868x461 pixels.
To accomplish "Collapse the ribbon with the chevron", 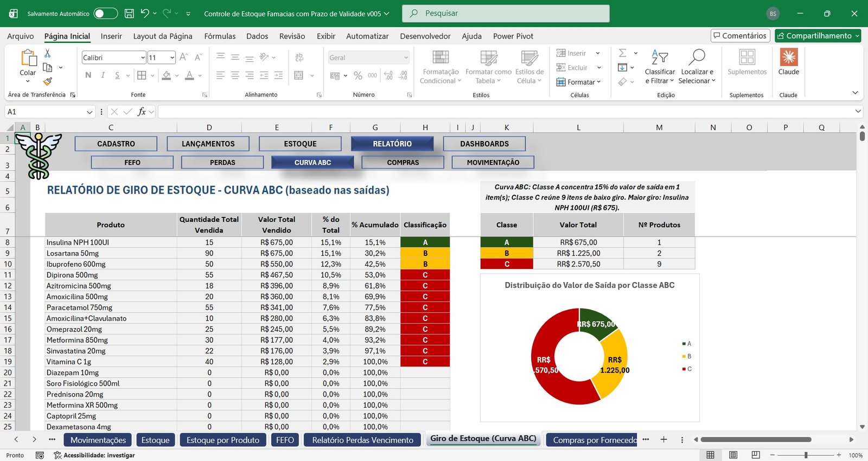I will (855, 93).
